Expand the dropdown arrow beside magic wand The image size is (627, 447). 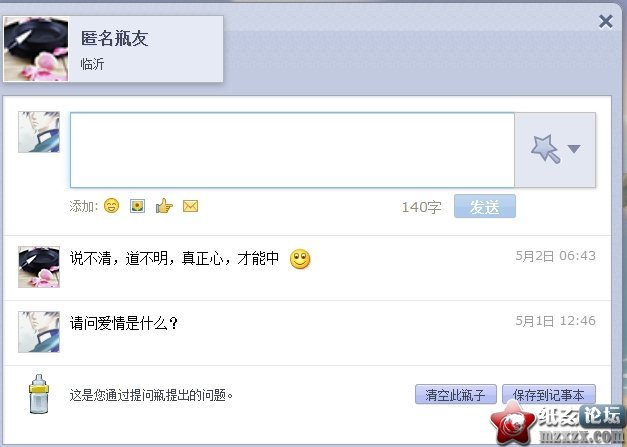[x=574, y=149]
